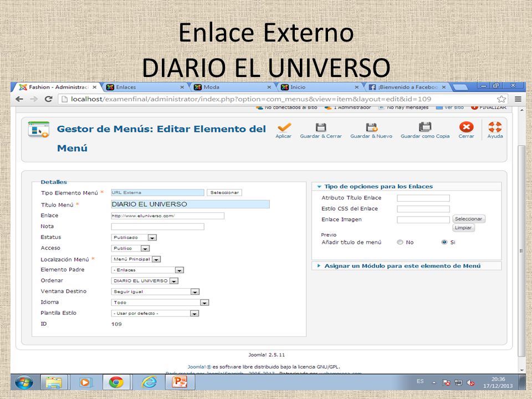532x399 pixels.
Task: Click the Enlace URL input field
Action: tap(167, 216)
